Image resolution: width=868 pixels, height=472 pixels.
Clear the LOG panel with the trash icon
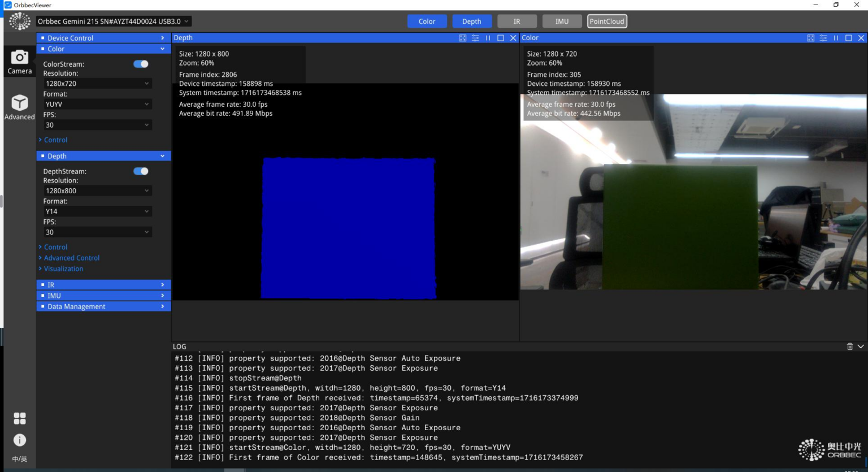850,346
